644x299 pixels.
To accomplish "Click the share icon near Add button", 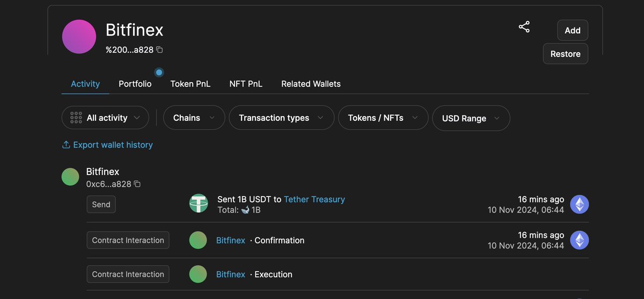I will coord(524,27).
